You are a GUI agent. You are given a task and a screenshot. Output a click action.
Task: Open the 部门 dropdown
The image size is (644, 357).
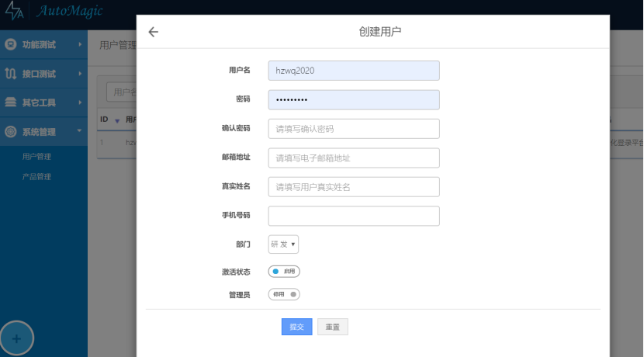tap(283, 244)
